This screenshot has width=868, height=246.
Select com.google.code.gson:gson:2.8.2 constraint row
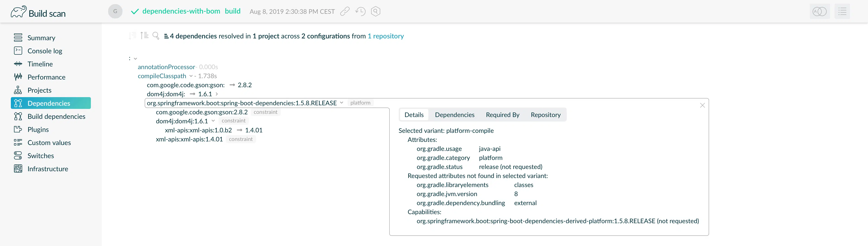tap(201, 112)
